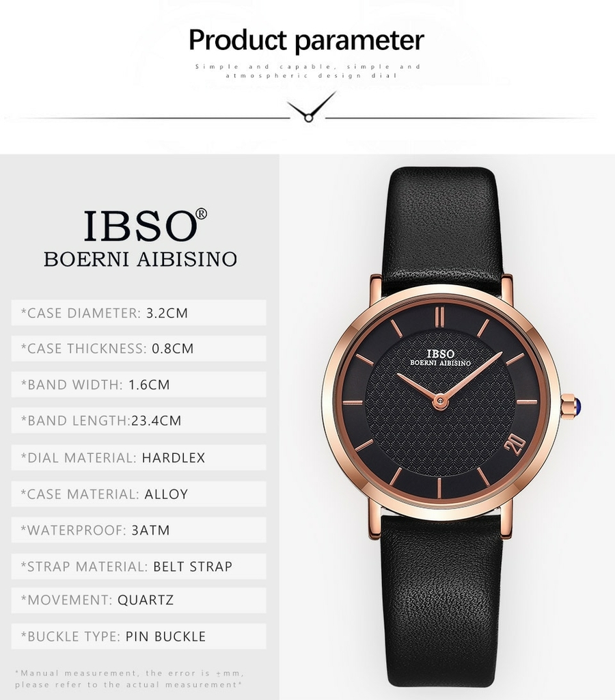Click the upper black leather strap
The height and width of the screenshot is (700, 615).
(442, 228)
